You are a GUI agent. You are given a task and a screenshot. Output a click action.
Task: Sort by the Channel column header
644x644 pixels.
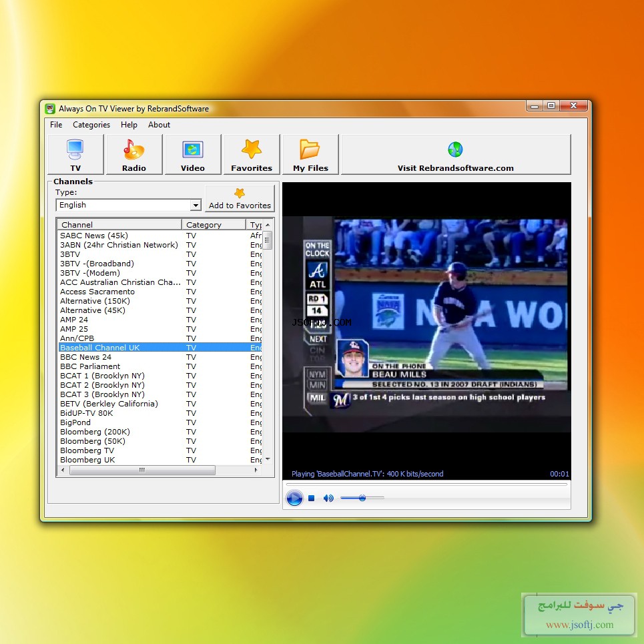[119, 225]
